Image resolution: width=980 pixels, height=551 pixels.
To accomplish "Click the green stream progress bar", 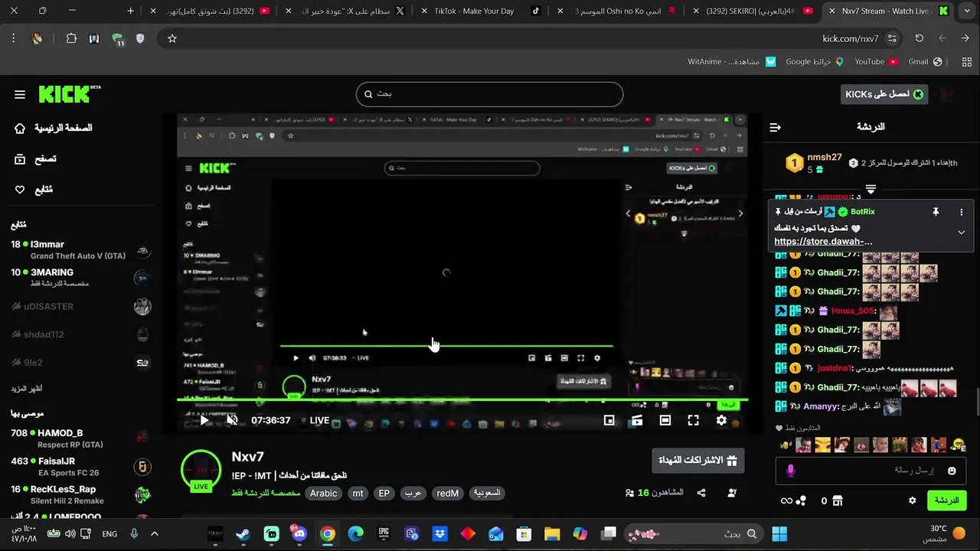I will (x=462, y=399).
